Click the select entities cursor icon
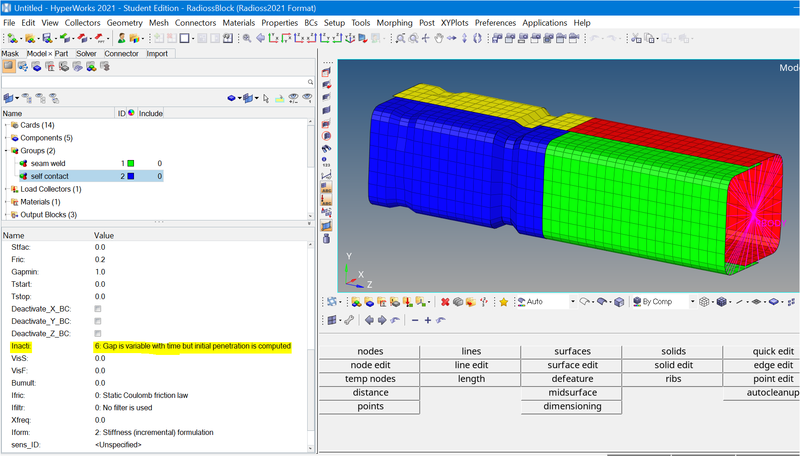Image resolution: width=800 pixels, height=456 pixels. point(266,98)
